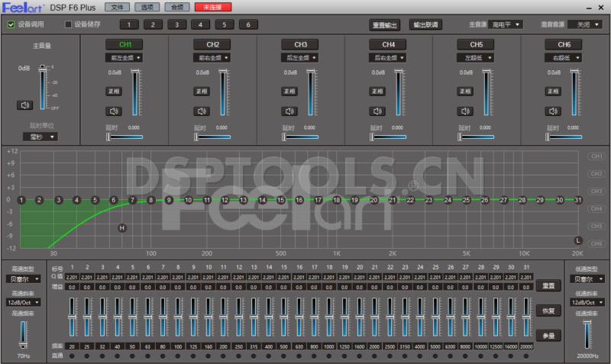Image resolution: width=611 pixels, height=364 pixels.
Task: Open the high-pass slope 12dB/Oct dropdown
Action: [x=23, y=302]
